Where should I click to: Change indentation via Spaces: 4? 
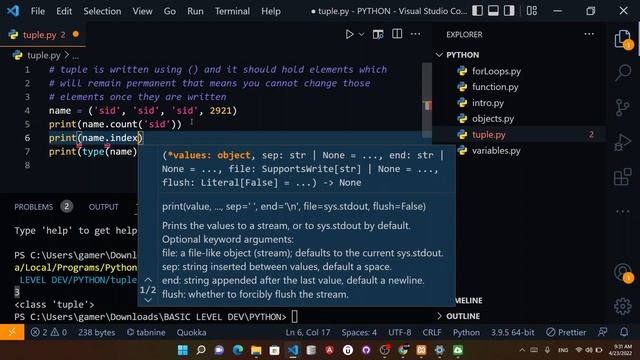coord(359,332)
